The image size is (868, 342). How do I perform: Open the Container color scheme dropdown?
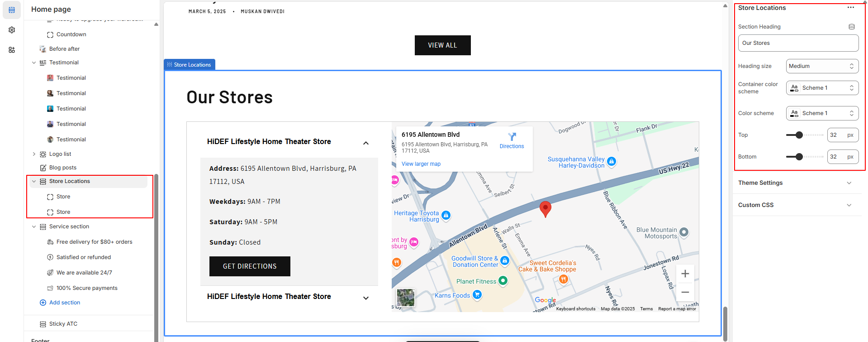822,88
